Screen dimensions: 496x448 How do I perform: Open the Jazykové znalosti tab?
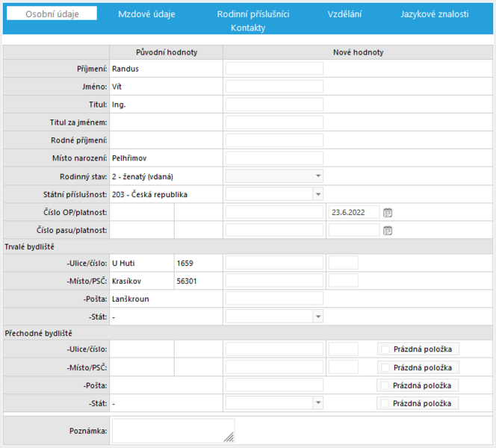click(434, 14)
